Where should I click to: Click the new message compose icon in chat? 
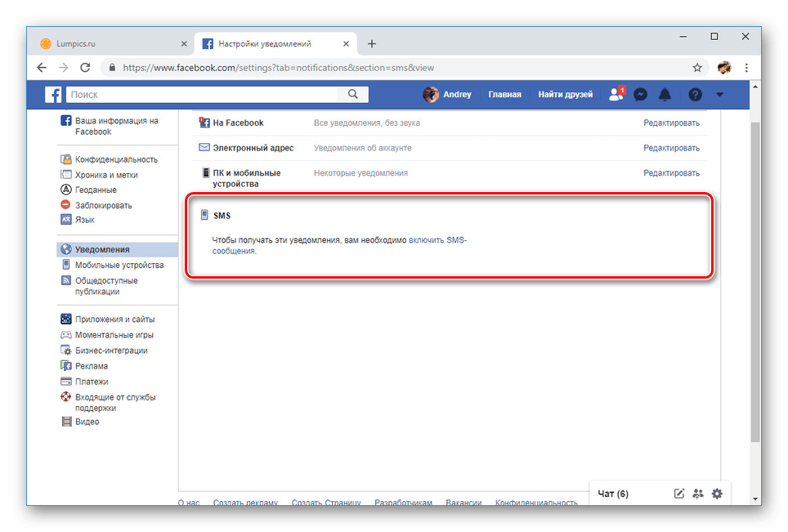pos(678,494)
